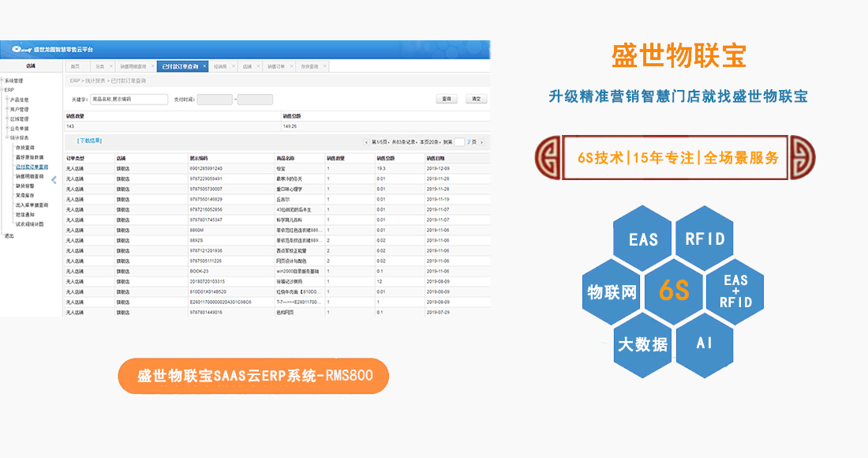Close the 存货查询 tab
868x458 pixels.
pos(324,66)
